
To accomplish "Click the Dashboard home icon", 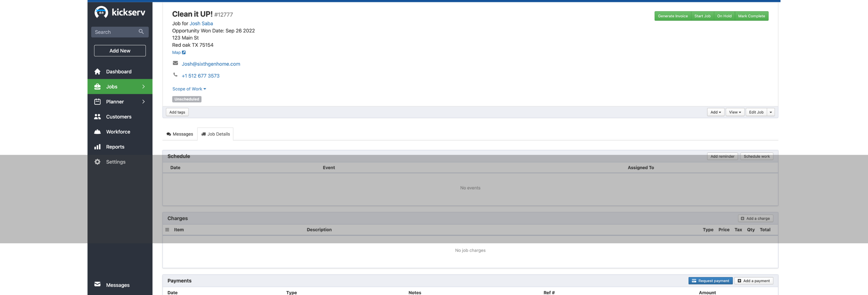I will [x=97, y=71].
